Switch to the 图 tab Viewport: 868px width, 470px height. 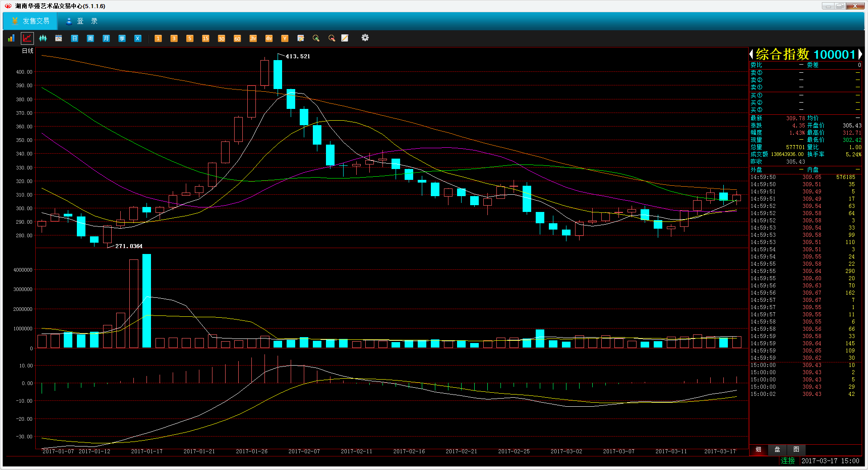[x=797, y=450]
